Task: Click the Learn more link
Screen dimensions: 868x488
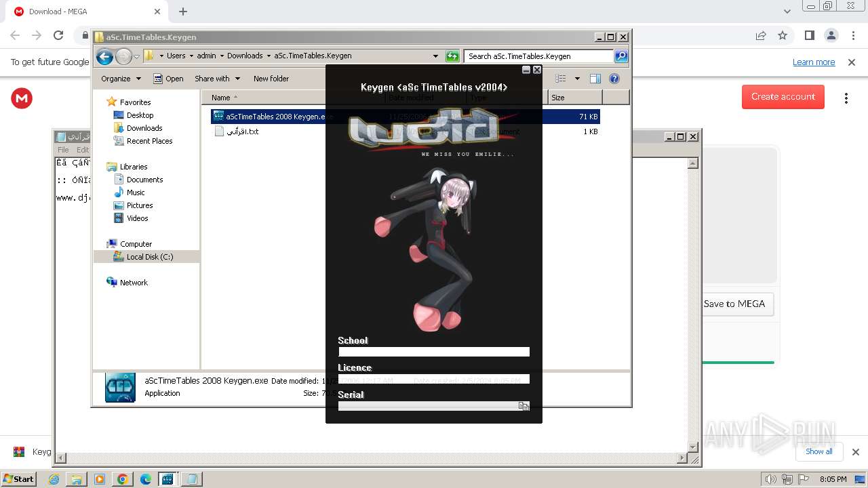Action: 814,62
